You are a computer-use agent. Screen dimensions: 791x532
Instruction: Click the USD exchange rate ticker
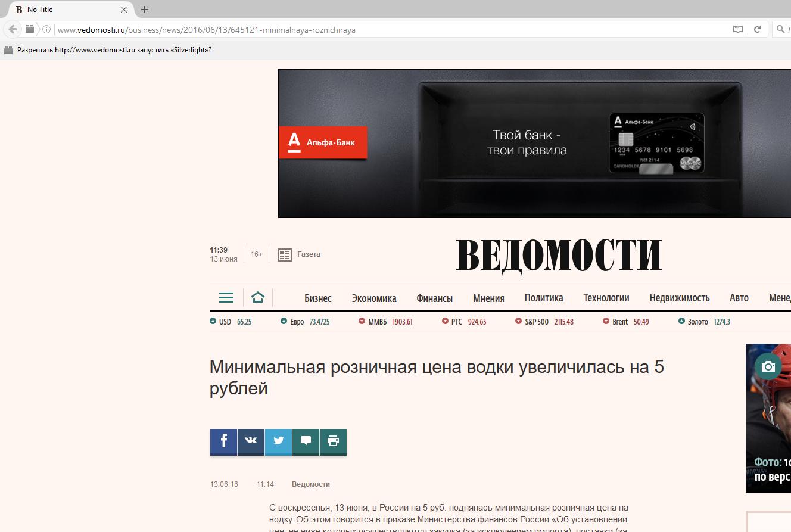coord(231,322)
